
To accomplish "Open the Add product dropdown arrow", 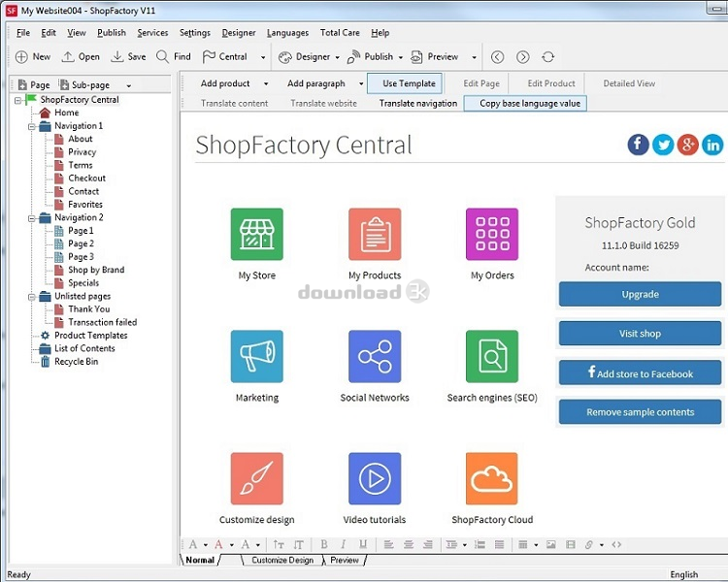I will 266,84.
